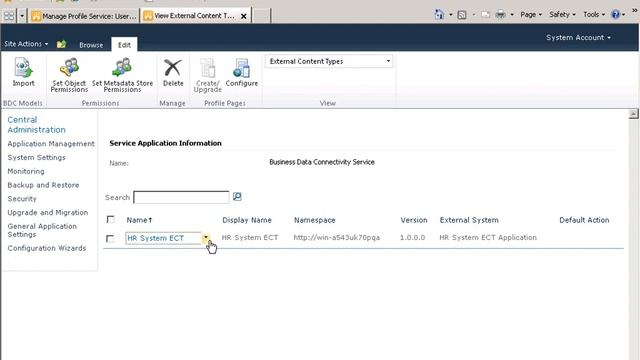Expand the Print options arrow
Image resolution: width=640 pixels, height=360 pixels.
click(512, 15)
